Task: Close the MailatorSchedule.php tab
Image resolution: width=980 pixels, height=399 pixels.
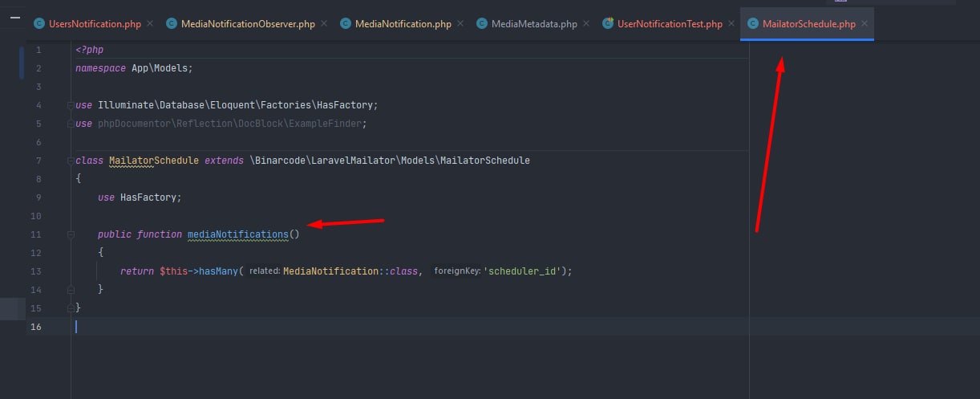Action: (x=864, y=24)
